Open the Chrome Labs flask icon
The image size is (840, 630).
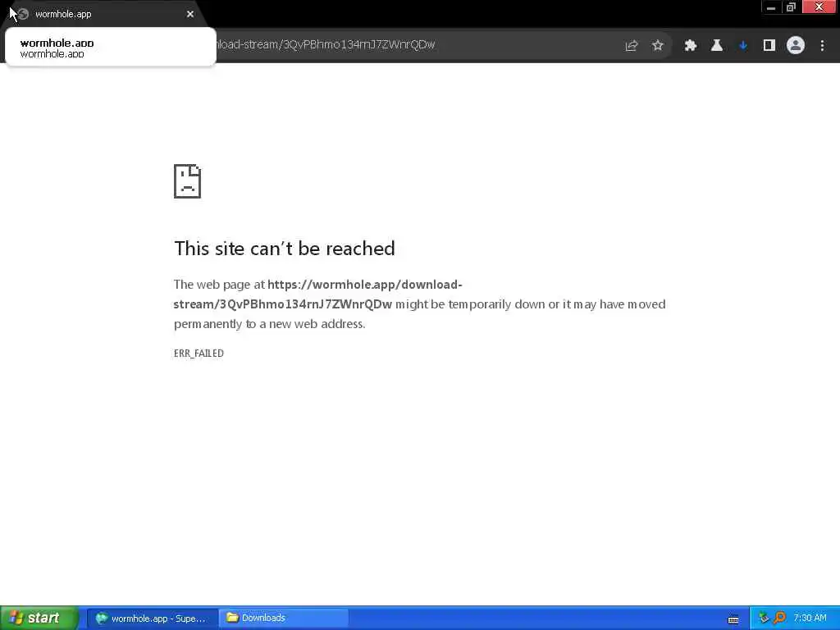717,46
